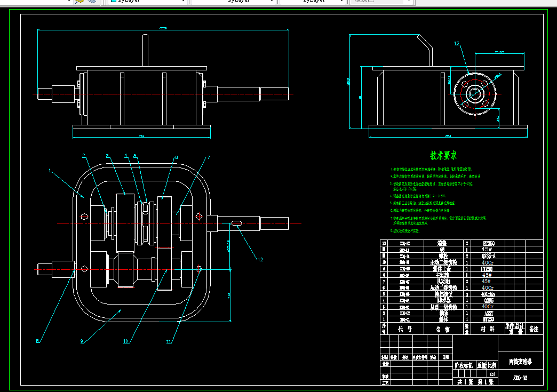Image resolution: width=557 pixels, height=392 pixels.
Task: Open the ByLayer linetype dropdown
Action: pyautogui.click(x=233, y=1)
